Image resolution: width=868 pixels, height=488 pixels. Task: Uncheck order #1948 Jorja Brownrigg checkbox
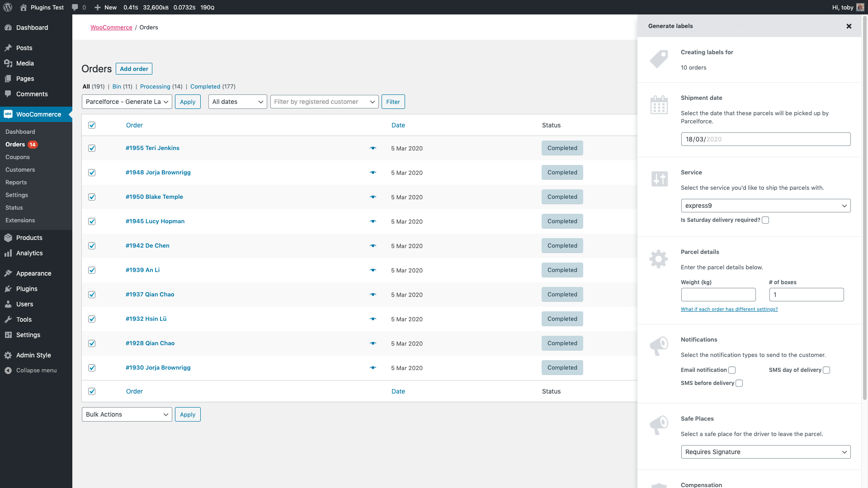pos(92,173)
